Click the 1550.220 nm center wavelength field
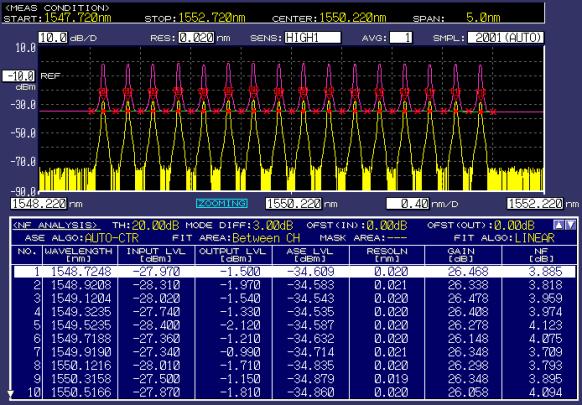Screen dimensions: 582x405 293,203
